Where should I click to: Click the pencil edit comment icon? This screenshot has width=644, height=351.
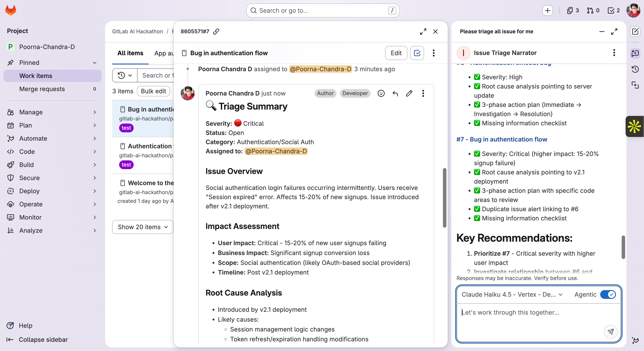pos(409,94)
